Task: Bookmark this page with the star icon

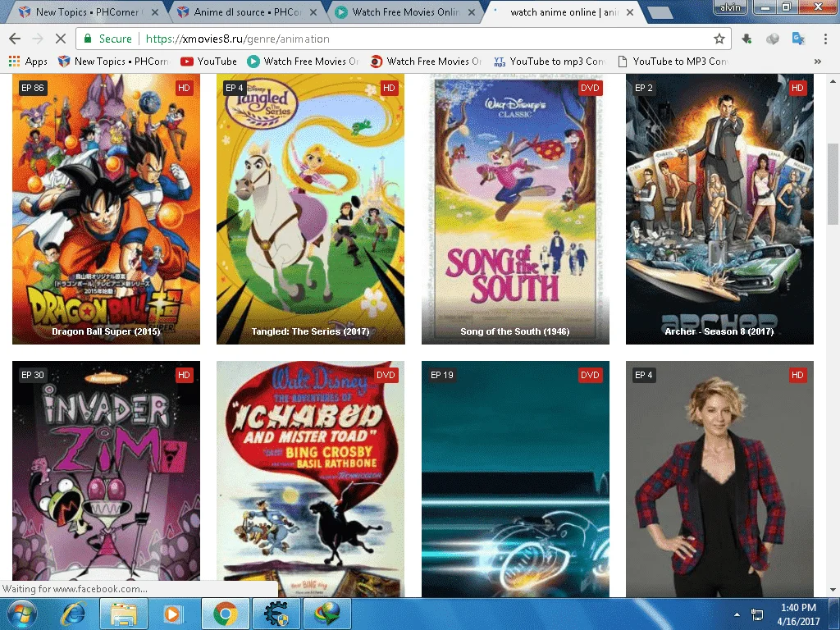Action: click(719, 39)
